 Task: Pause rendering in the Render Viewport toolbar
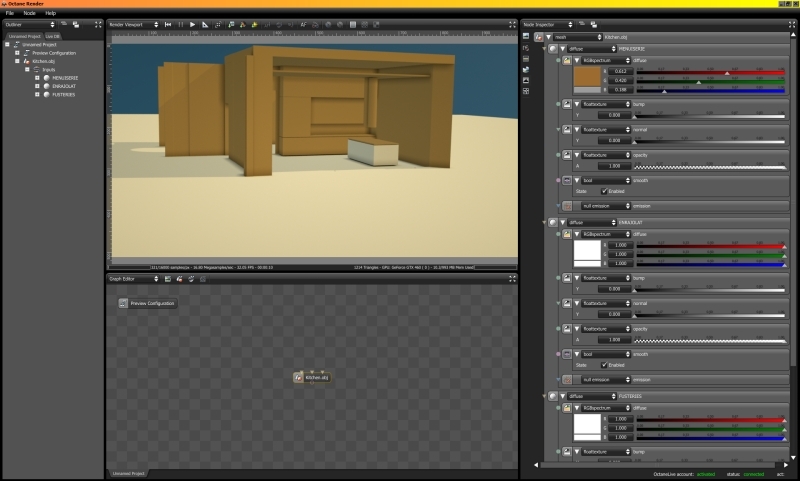click(181, 24)
